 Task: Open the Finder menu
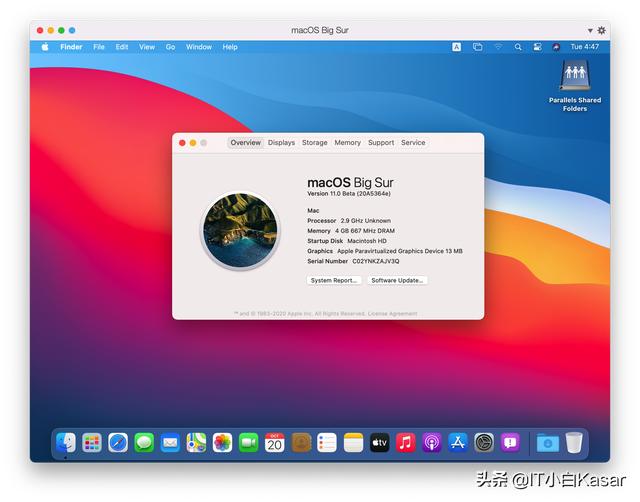pyautogui.click(x=71, y=47)
